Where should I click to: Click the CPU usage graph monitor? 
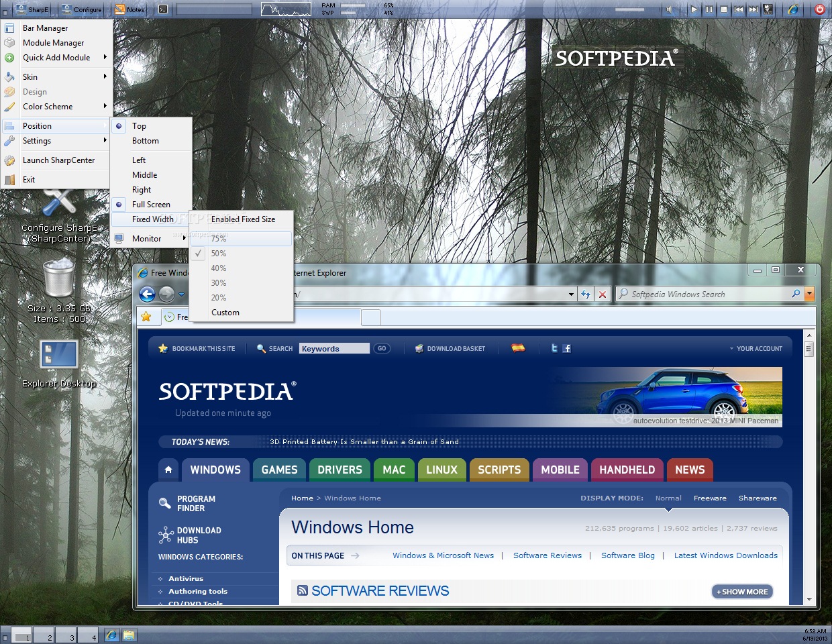point(286,9)
